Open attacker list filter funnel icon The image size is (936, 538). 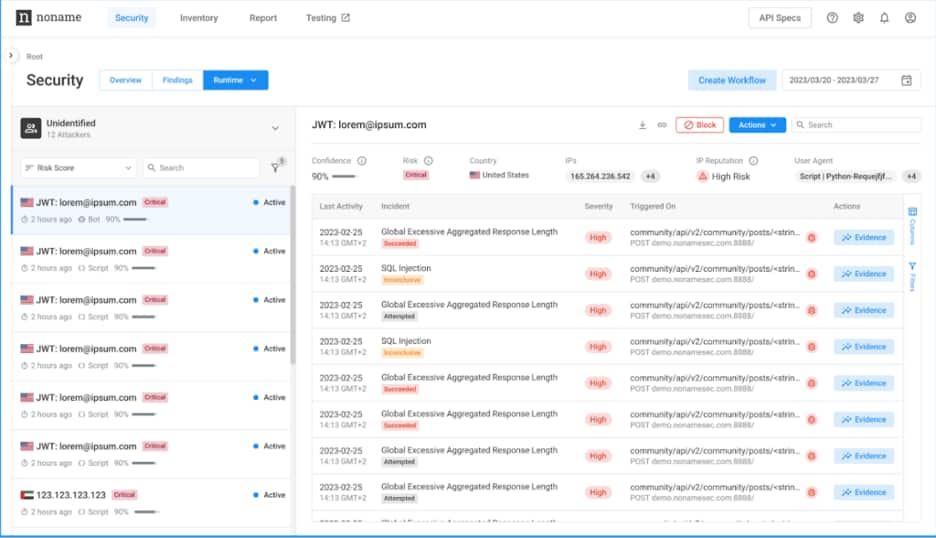click(276, 168)
